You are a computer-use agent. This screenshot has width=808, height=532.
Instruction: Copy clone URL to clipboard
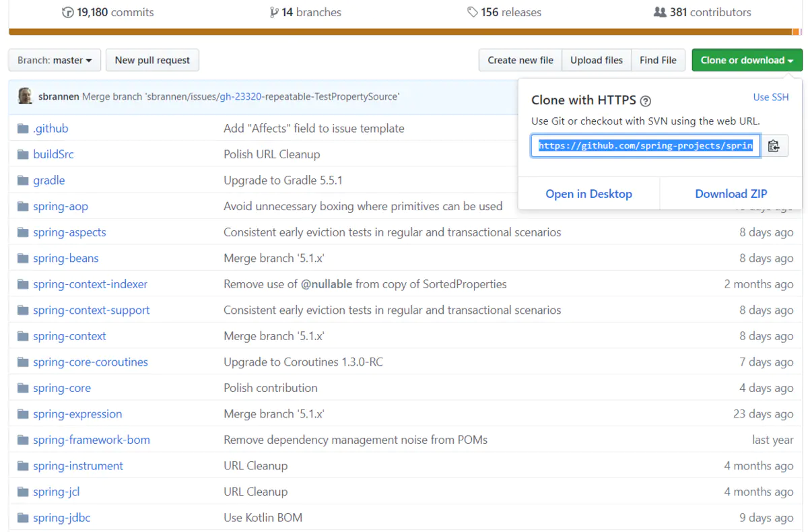click(774, 145)
